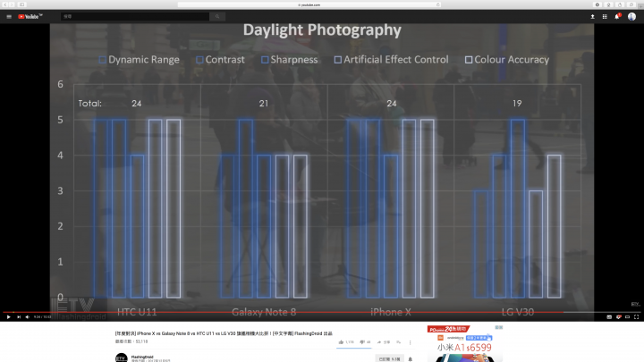
Task: Click the video title text
Action: [x=224, y=333]
